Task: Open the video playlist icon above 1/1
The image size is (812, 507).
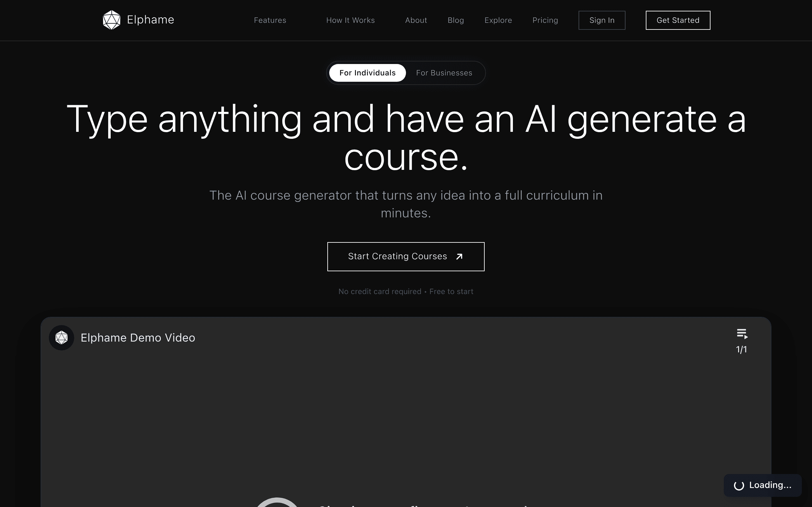Action: [742, 334]
